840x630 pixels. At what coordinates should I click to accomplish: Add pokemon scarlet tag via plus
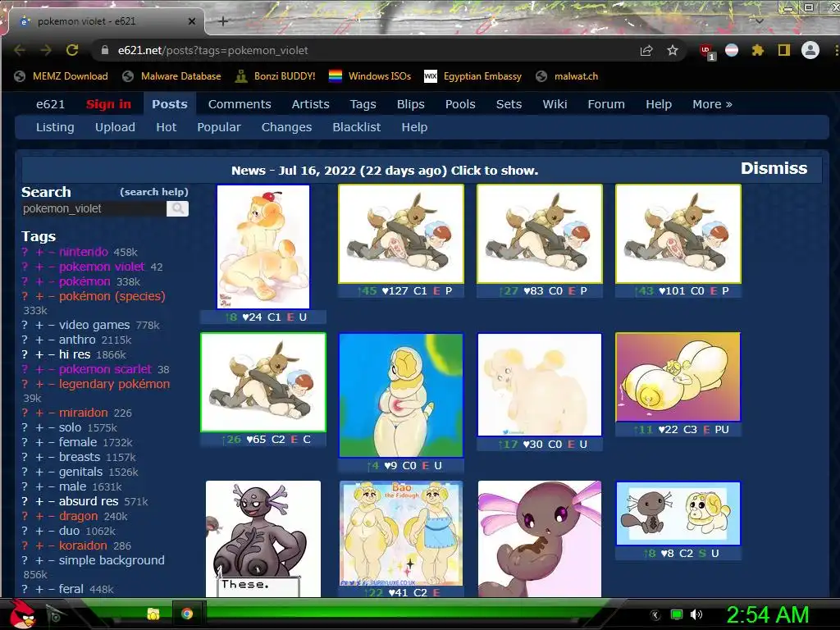[39, 370]
